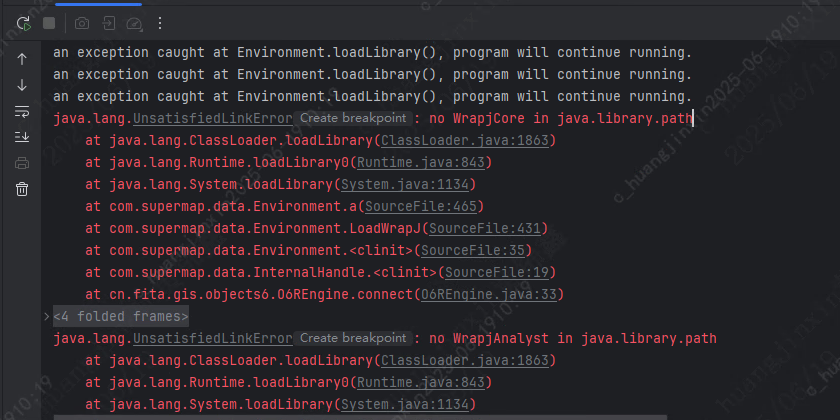Open the first Runtime.java:843 link

point(421,162)
